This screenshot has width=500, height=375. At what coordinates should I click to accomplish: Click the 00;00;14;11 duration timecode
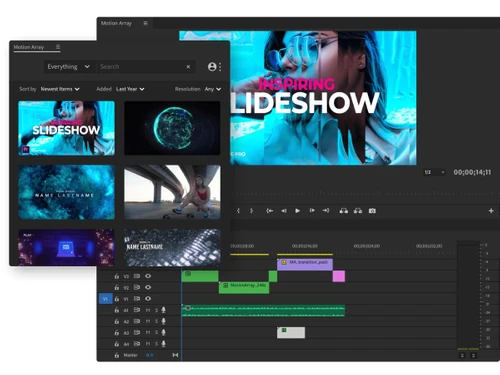(x=472, y=172)
